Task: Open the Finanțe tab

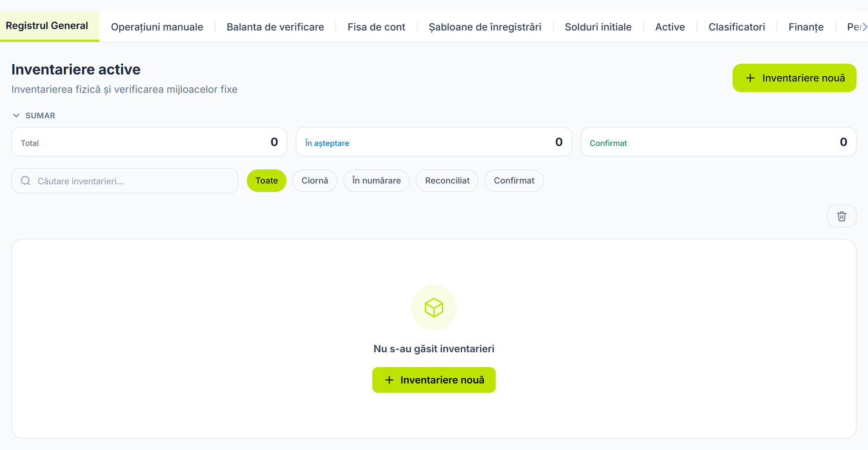Action: 806,27
